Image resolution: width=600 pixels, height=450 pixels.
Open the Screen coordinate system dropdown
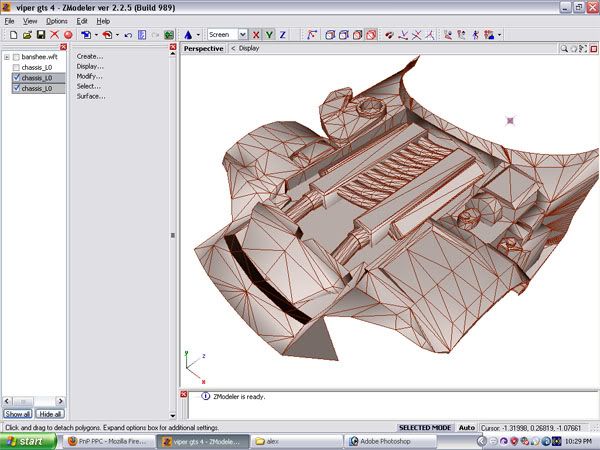[x=241, y=35]
